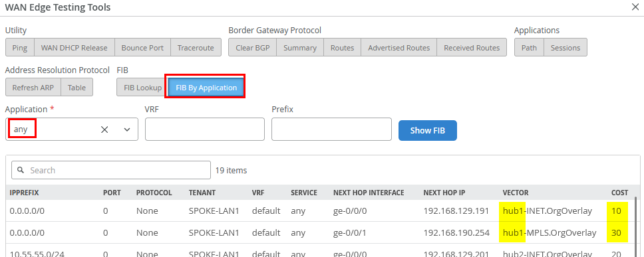Sort by COST column header

[x=620, y=192]
